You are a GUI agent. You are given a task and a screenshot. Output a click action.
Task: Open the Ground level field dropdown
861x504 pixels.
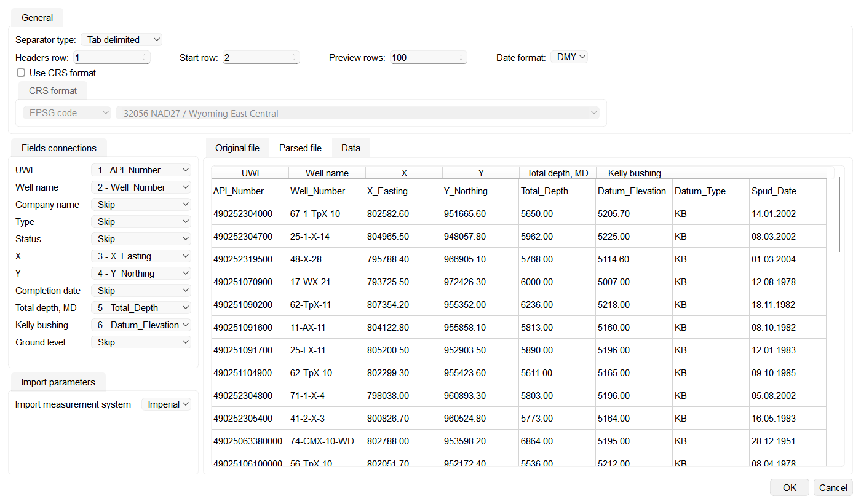pyautogui.click(x=141, y=342)
